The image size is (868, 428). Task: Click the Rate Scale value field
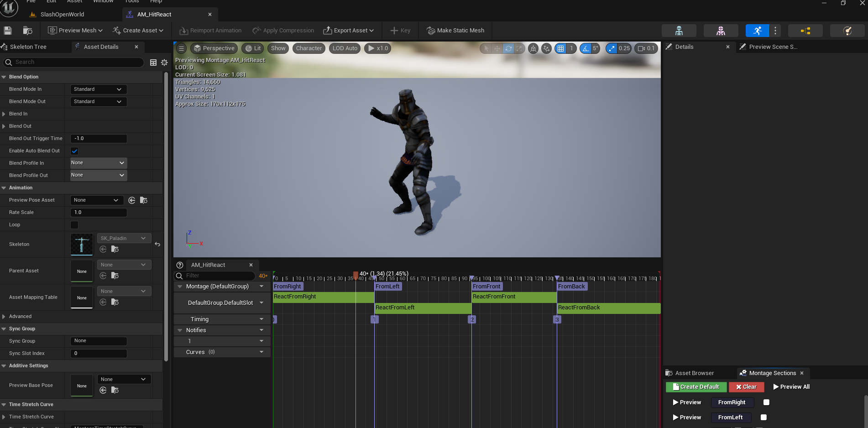tap(99, 213)
